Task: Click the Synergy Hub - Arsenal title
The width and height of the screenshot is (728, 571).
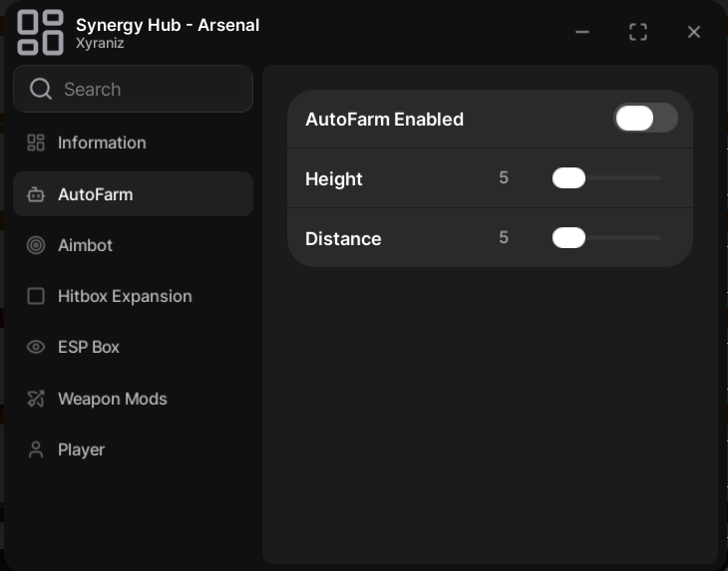Action: (168, 25)
